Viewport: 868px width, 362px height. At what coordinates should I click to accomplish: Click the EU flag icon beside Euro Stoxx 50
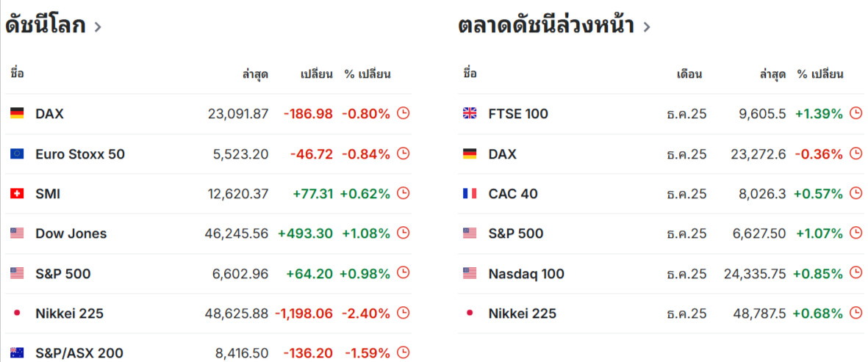point(17,154)
